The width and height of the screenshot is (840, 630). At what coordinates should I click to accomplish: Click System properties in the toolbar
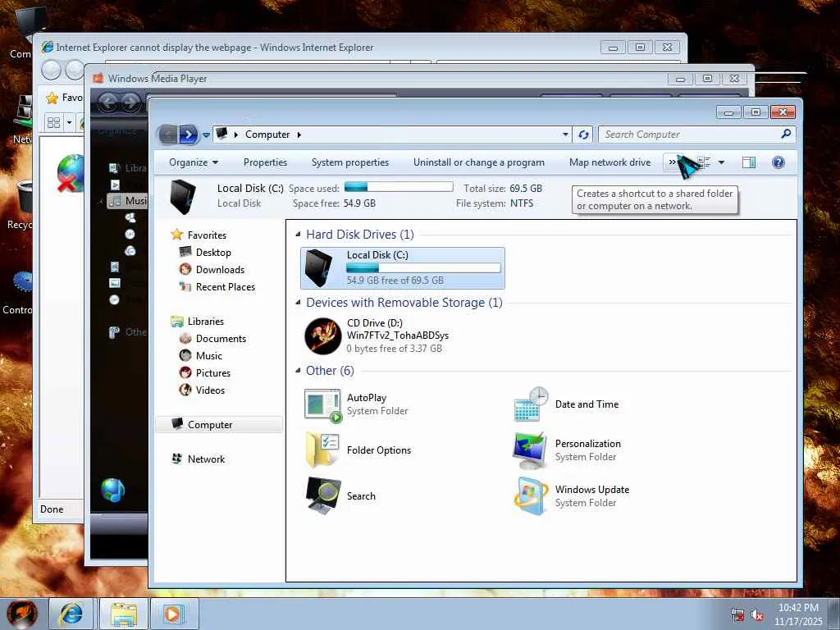(349, 162)
